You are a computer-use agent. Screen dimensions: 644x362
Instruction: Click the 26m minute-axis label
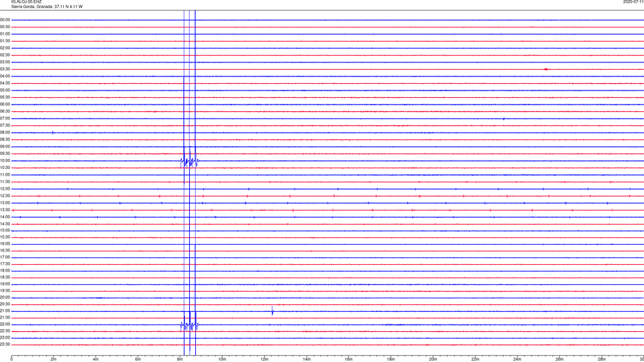point(559,359)
